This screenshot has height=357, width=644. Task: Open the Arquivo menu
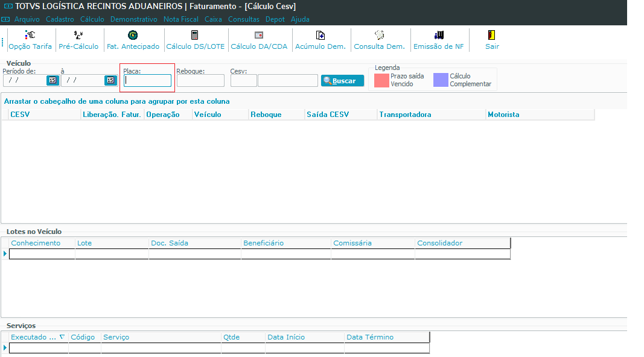(27, 19)
